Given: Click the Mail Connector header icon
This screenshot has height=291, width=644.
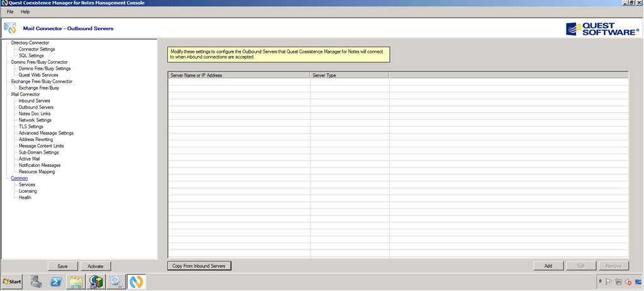Looking at the screenshot, I should click(10, 28).
